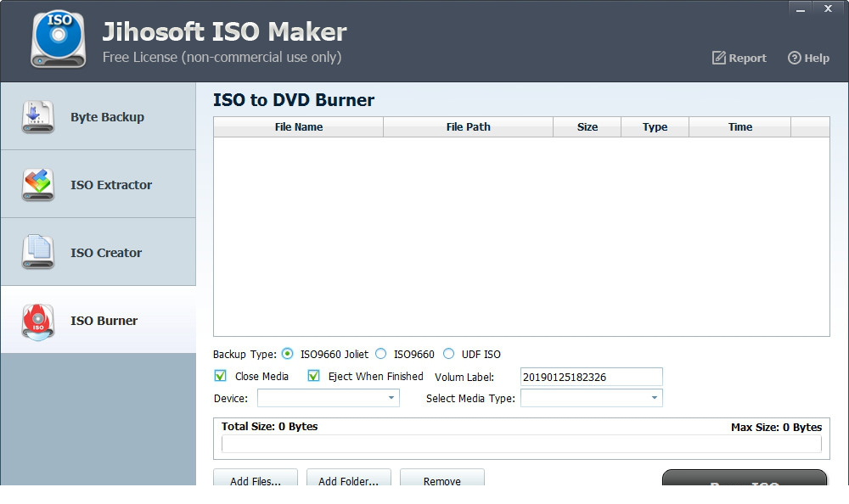
Task: Go to the ISO Creator tab
Action: pyautogui.click(x=98, y=252)
